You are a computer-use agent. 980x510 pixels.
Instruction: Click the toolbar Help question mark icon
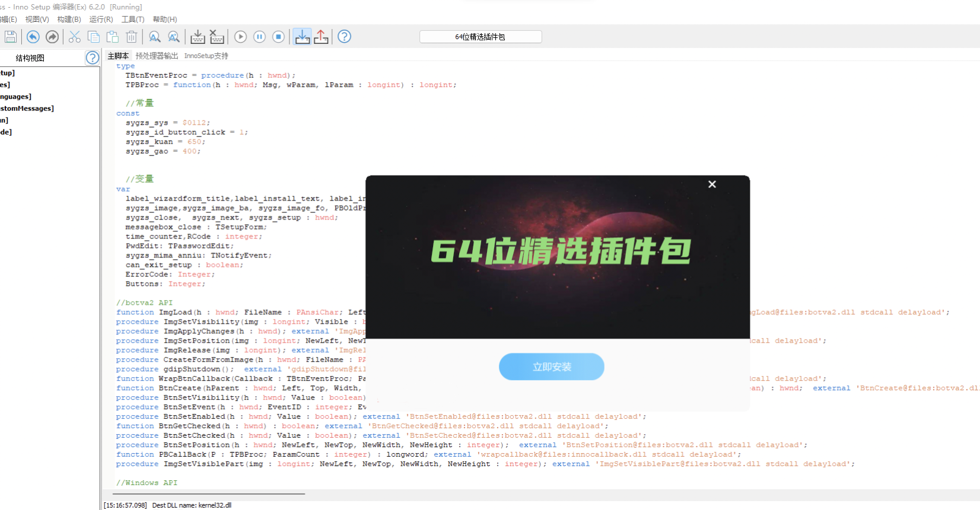click(344, 37)
